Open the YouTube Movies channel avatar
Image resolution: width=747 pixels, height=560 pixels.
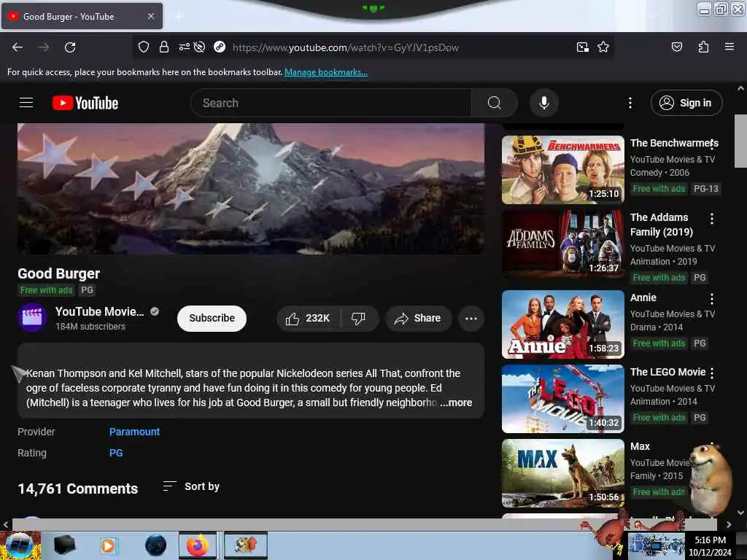32,318
